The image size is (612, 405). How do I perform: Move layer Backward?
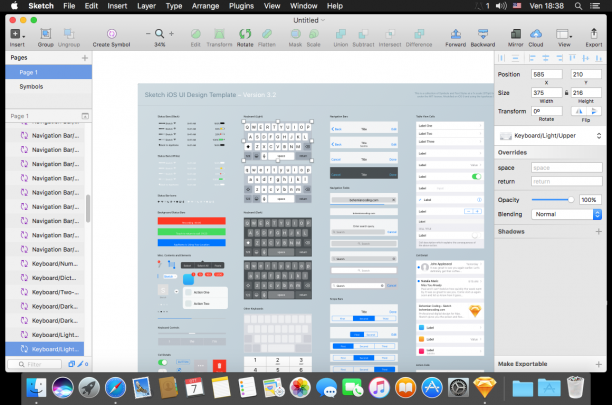coord(483,34)
